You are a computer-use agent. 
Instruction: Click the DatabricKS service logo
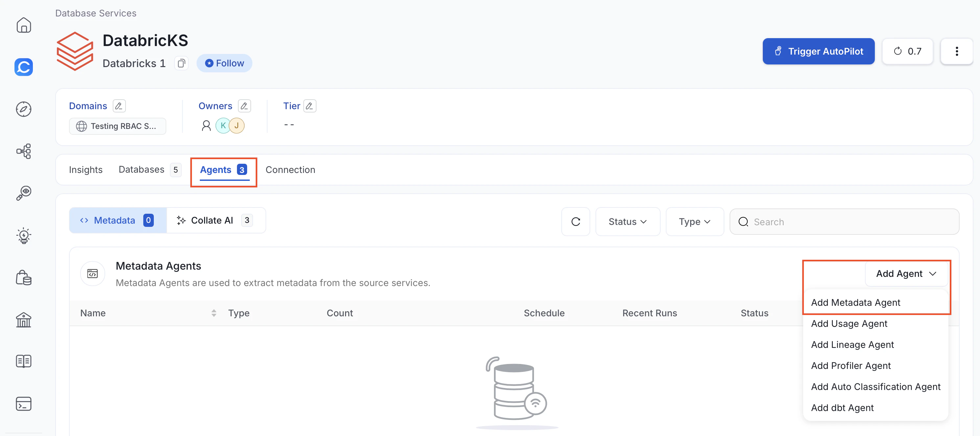click(75, 51)
